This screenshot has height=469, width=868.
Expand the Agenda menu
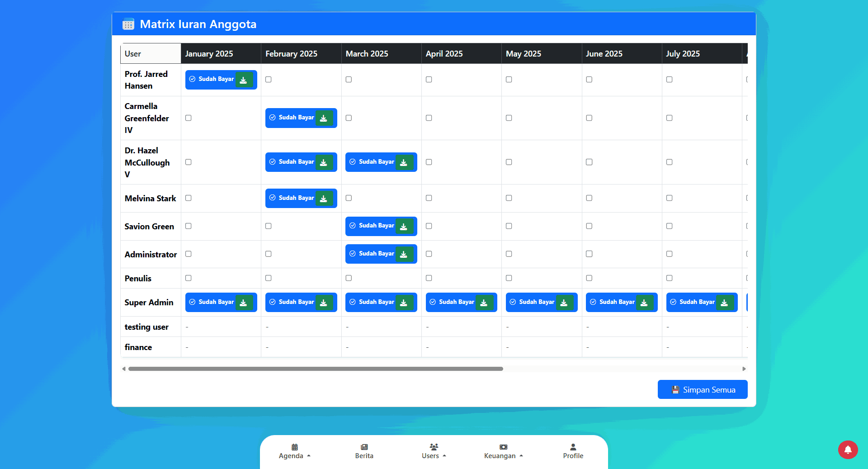tap(294, 451)
